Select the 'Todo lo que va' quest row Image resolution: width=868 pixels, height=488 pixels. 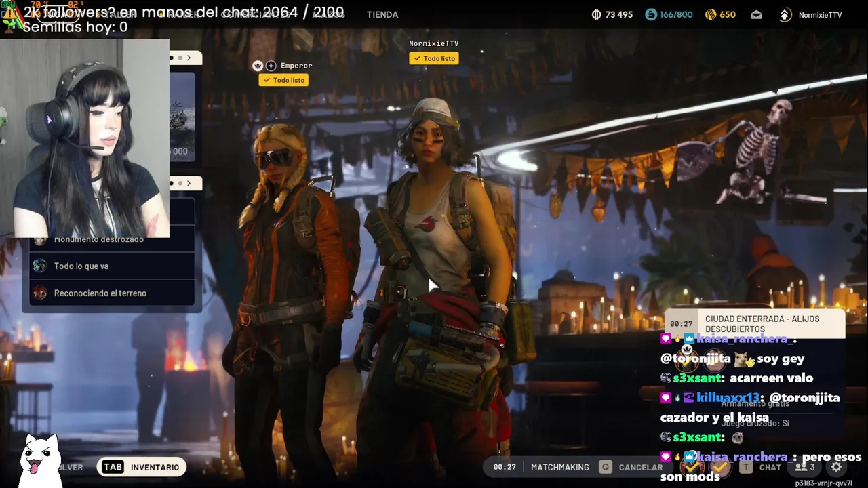point(112,266)
